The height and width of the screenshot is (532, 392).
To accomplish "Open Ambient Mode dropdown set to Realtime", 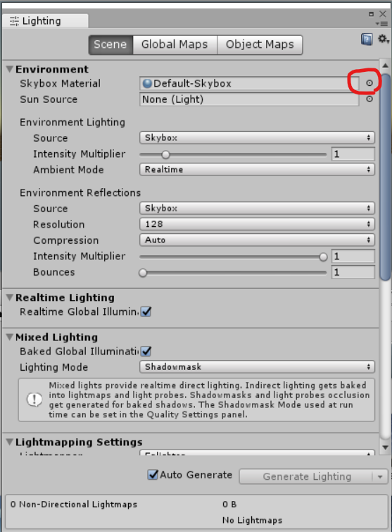I will pyautogui.click(x=257, y=169).
